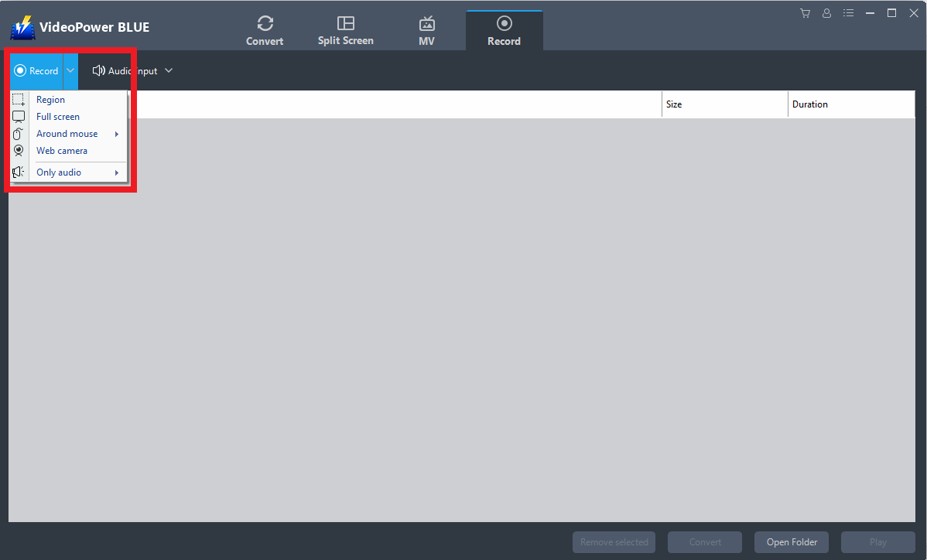Viewport: 927px width, 560px height.
Task: Toggle the Record mode dropdown arrow
Action: [x=70, y=71]
